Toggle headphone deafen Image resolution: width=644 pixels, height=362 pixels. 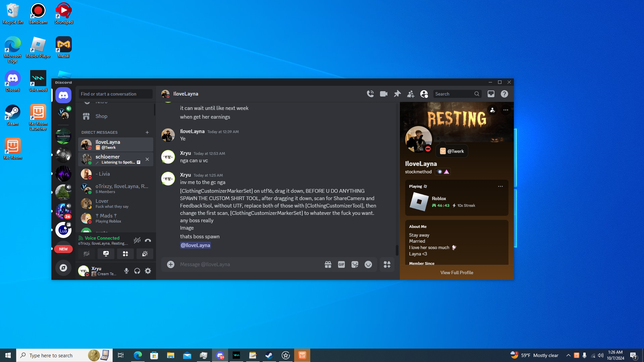click(x=137, y=271)
